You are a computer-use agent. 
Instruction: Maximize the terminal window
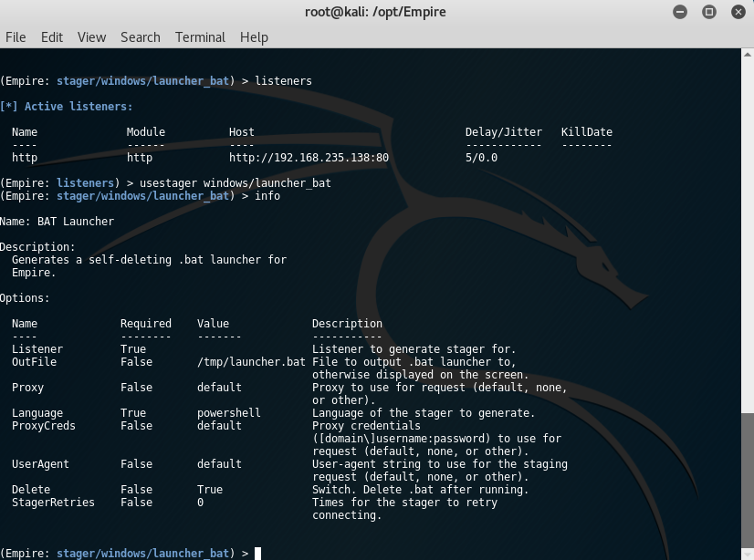coord(708,12)
